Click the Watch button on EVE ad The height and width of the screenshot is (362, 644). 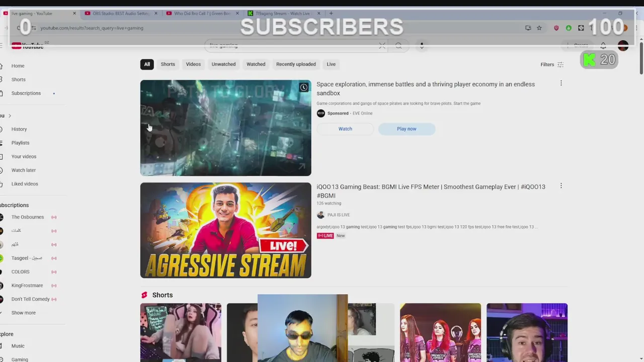345,129
